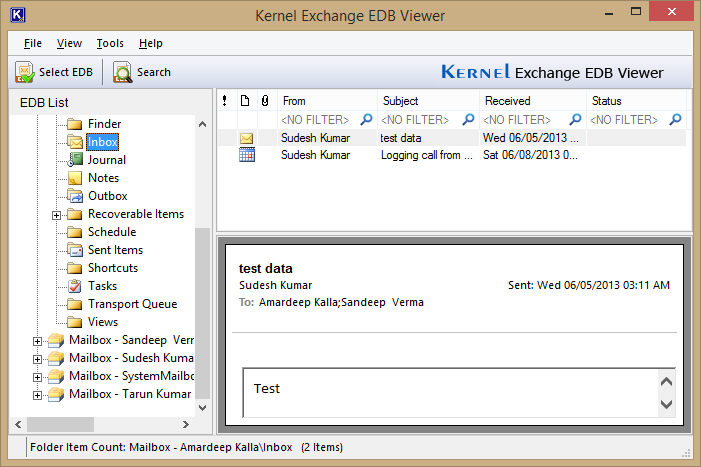Screen dimensions: 701x467
Task: Select the Sent Items folder label
Action: pyautogui.click(x=115, y=250)
